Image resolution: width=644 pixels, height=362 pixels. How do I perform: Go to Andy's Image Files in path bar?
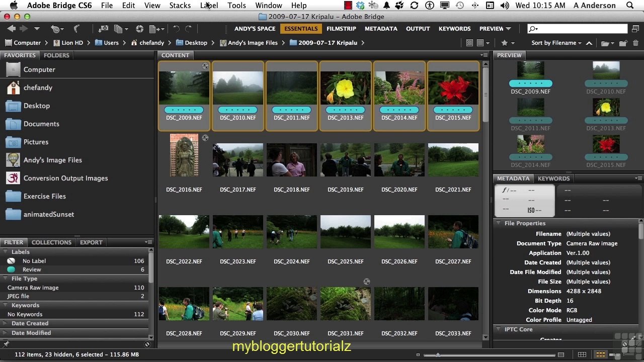[249, 43]
